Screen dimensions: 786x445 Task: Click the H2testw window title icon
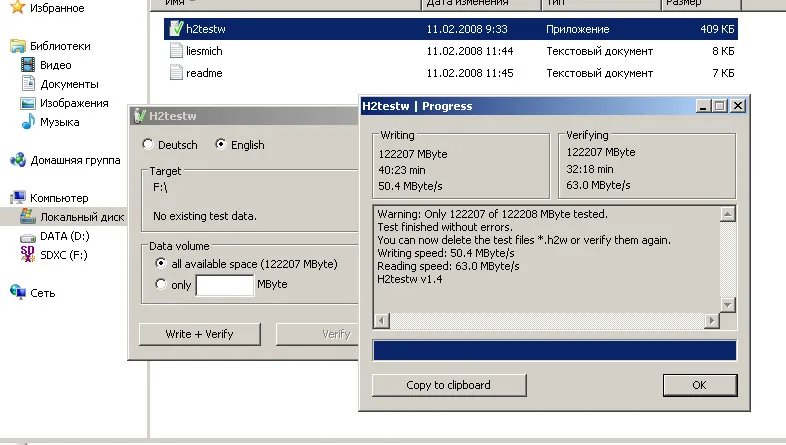click(139, 116)
